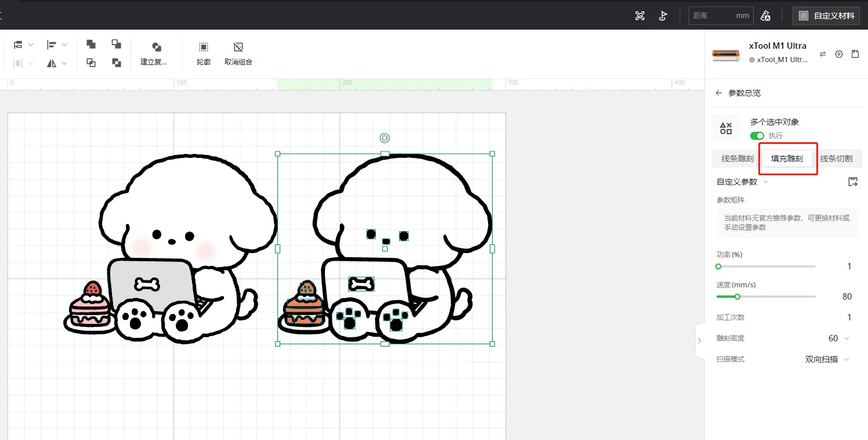Click the multiple-objects shapes icon
This screenshot has height=440, width=868.
coord(726,128)
